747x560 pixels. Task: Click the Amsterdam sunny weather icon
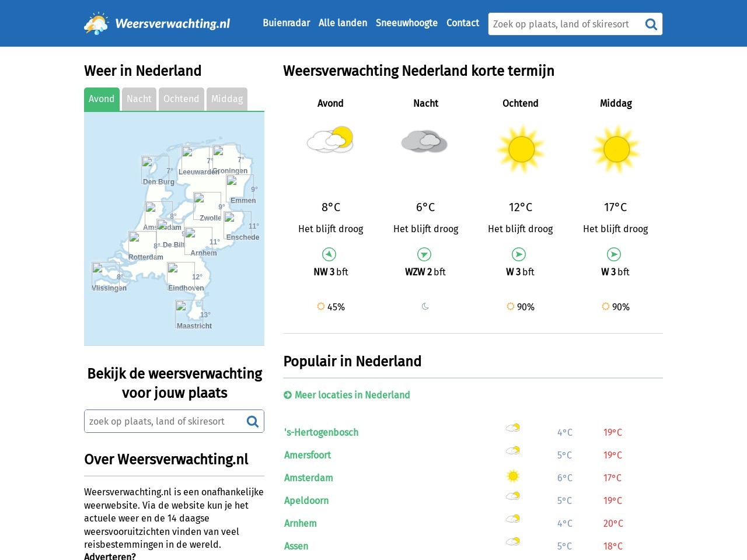pos(513,476)
